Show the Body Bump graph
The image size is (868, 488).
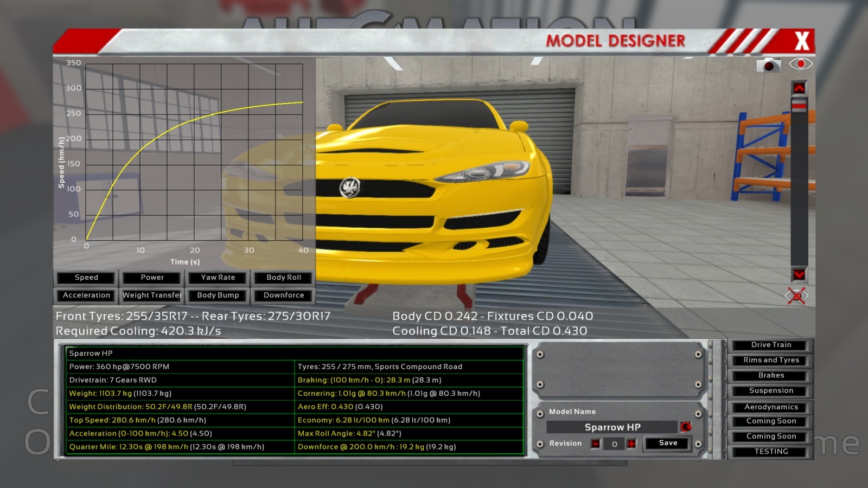pyautogui.click(x=218, y=296)
